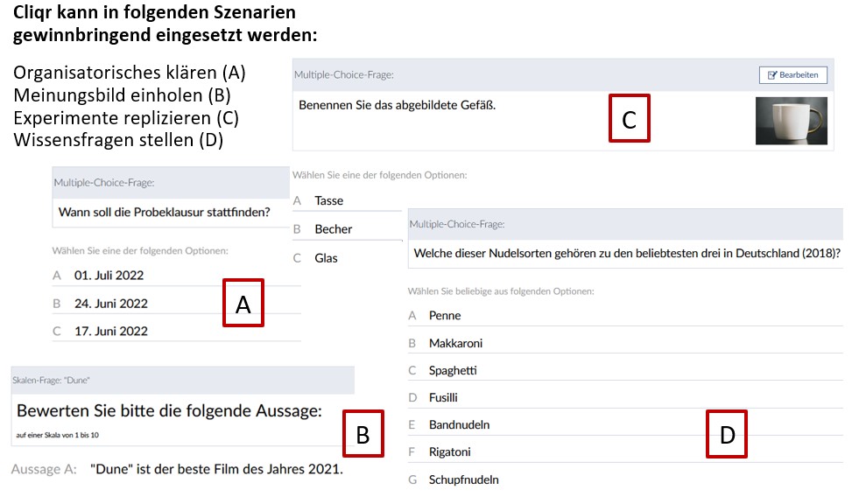
Task: Check the Penne option
Action: click(x=445, y=315)
